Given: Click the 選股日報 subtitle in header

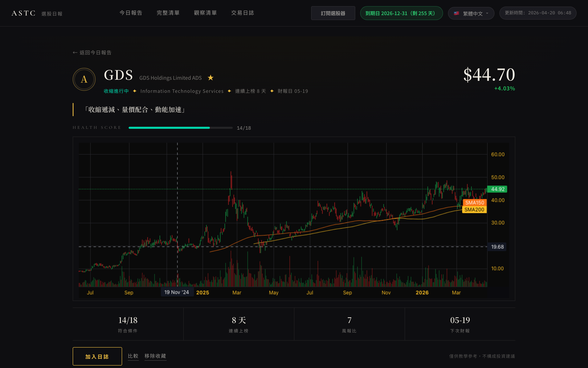Looking at the screenshot, I should [x=52, y=14].
